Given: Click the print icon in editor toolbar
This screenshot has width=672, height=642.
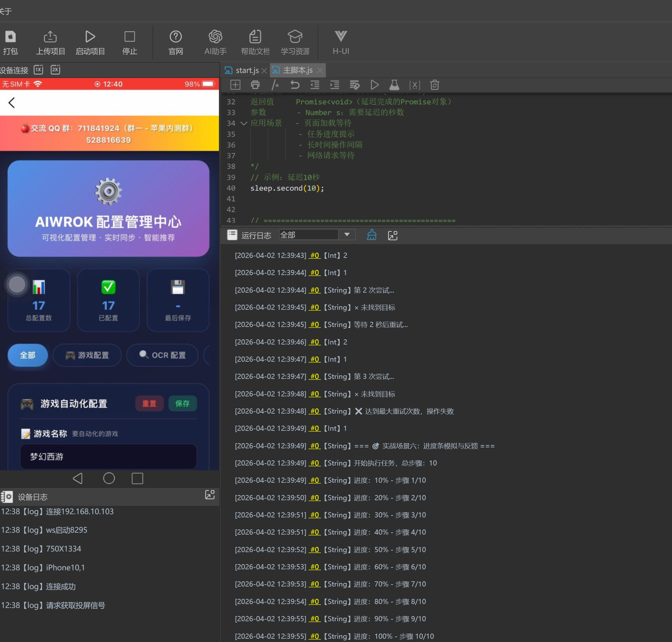Looking at the screenshot, I should [255, 85].
